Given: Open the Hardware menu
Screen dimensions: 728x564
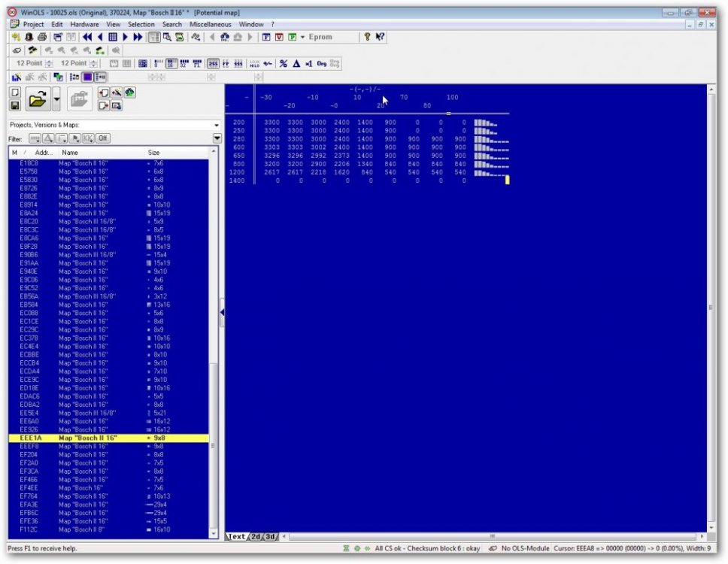Looking at the screenshot, I should point(84,24).
